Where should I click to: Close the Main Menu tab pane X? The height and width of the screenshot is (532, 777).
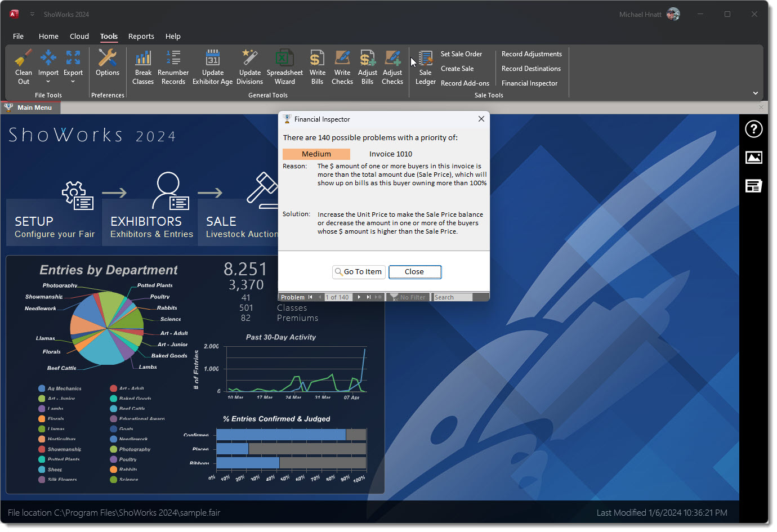[x=761, y=107]
